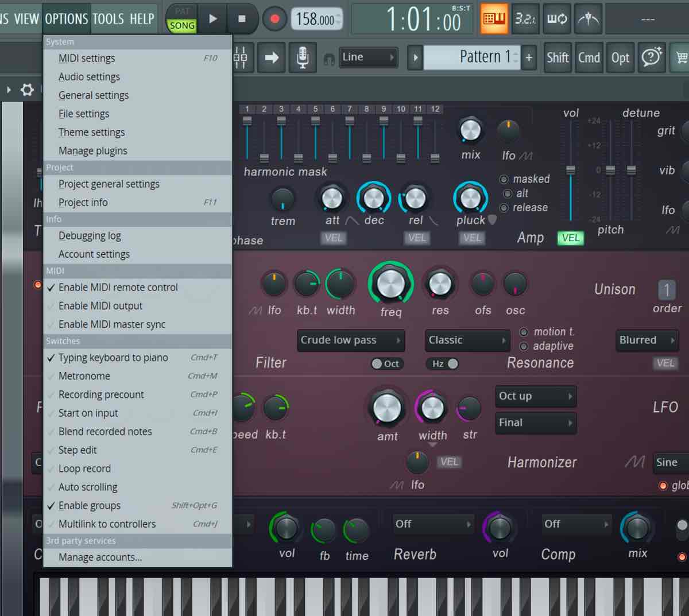Toggle Typing keyboard to piano switch
The image size is (689, 616).
137,357
